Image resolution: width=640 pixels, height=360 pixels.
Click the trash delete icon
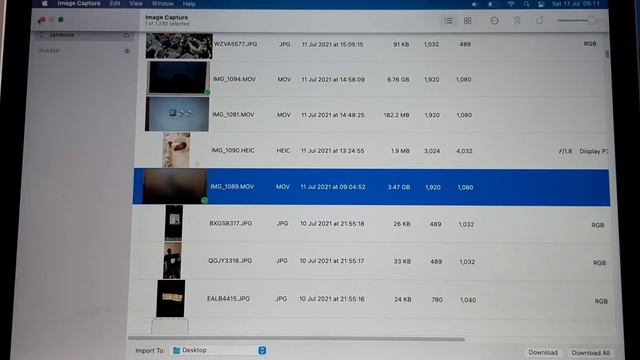(x=517, y=20)
